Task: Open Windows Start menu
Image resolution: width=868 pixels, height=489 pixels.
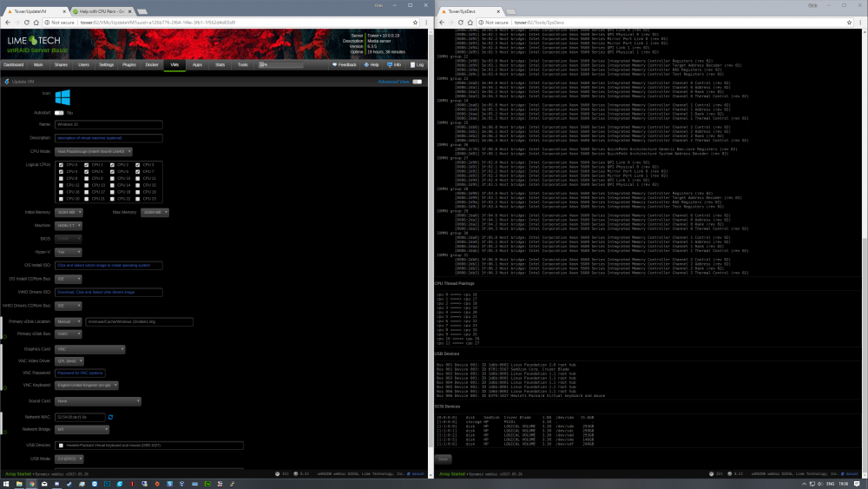Action: point(6,484)
